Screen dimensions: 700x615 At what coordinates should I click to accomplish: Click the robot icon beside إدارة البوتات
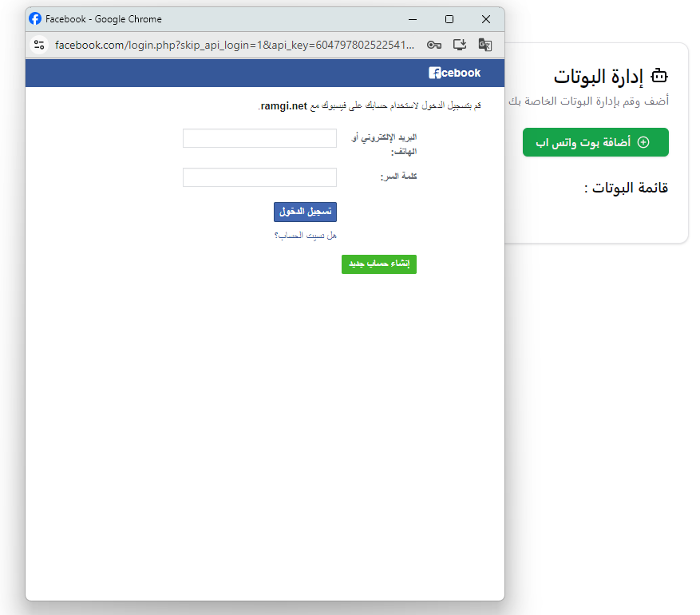click(x=659, y=76)
